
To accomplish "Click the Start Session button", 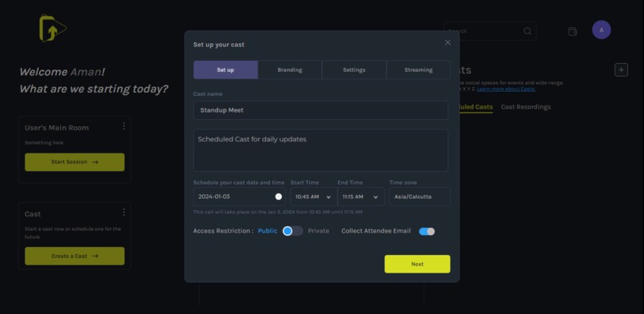I will tap(75, 162).
